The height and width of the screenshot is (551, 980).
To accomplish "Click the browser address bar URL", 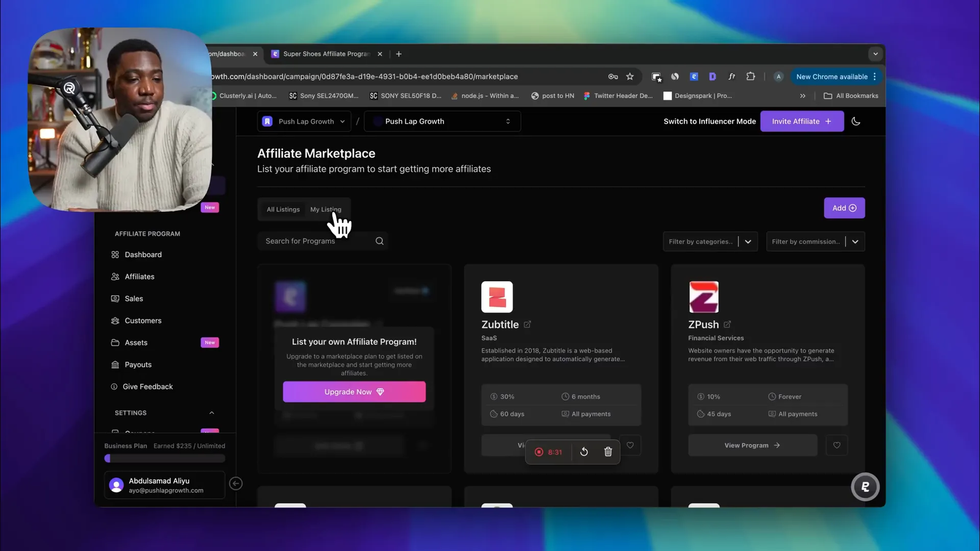I will point(365,77).
